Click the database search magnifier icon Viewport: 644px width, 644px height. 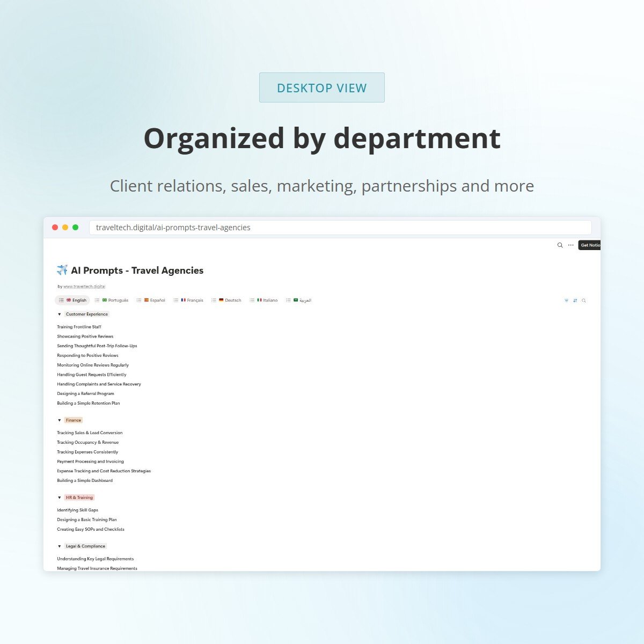(x=584, y=301)
